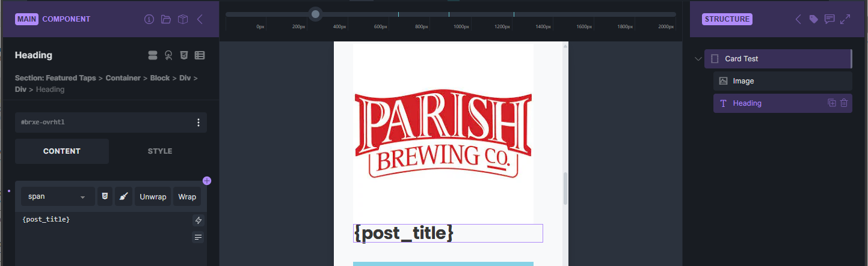The image size is (868, 266).
Task: Click the STRUCTURE badge label
Action: (x=727, y=19)
